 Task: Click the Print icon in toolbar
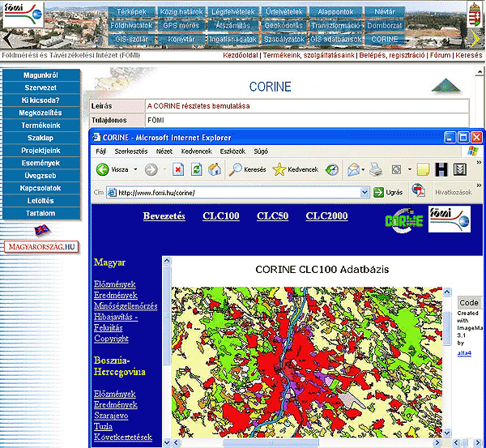click(x=376, y=170)
